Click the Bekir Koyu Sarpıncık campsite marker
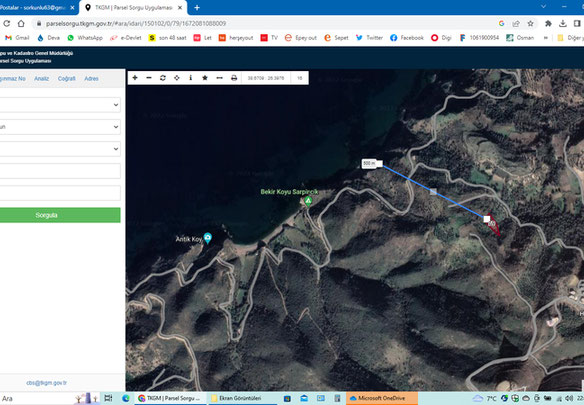This screenshot has width=584, height=405. 308,201
